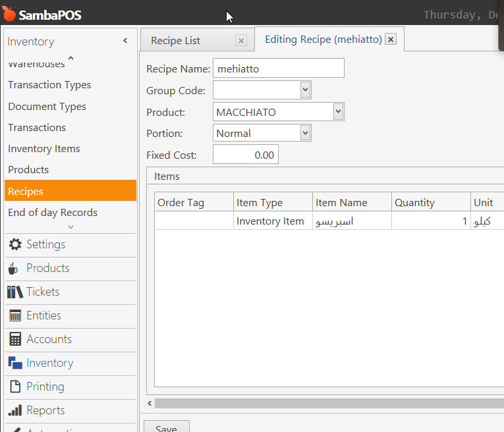Open the Group Code dropdown

[x=305, y=90]
